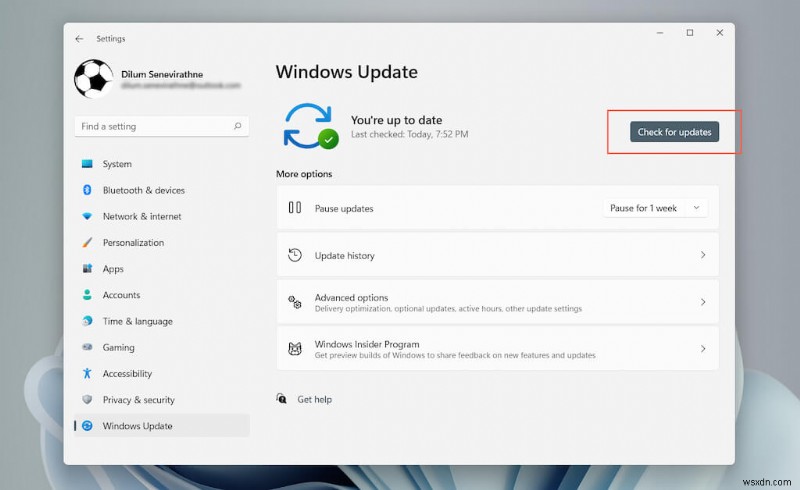The image size is (800, 490).
Task: Click the Get help link
Action: (314, 399)
